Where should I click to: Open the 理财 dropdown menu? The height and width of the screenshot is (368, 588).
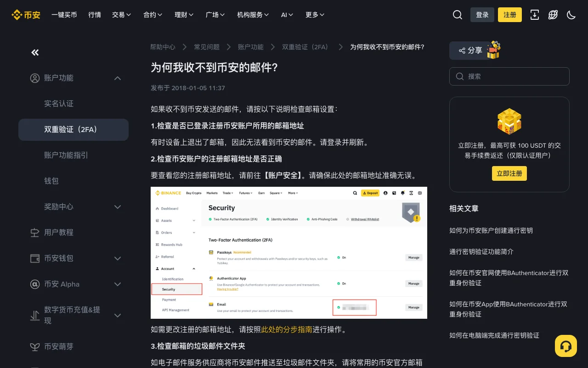pos(184,15)
